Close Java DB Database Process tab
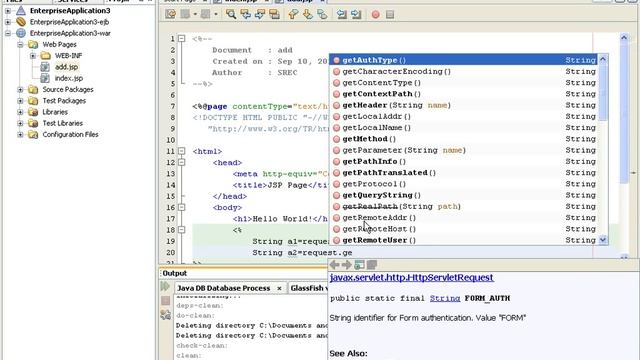The image size is (640, 360). tap(279, 288)
